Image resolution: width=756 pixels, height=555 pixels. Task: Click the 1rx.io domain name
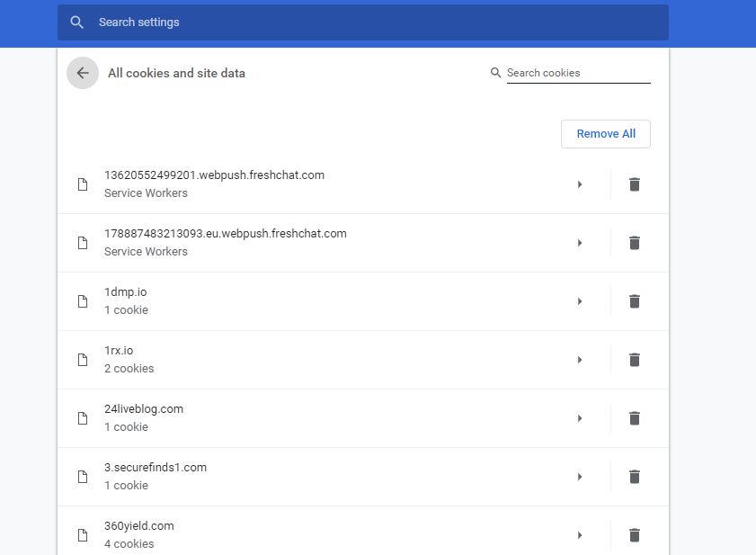[x=119, y=351]
